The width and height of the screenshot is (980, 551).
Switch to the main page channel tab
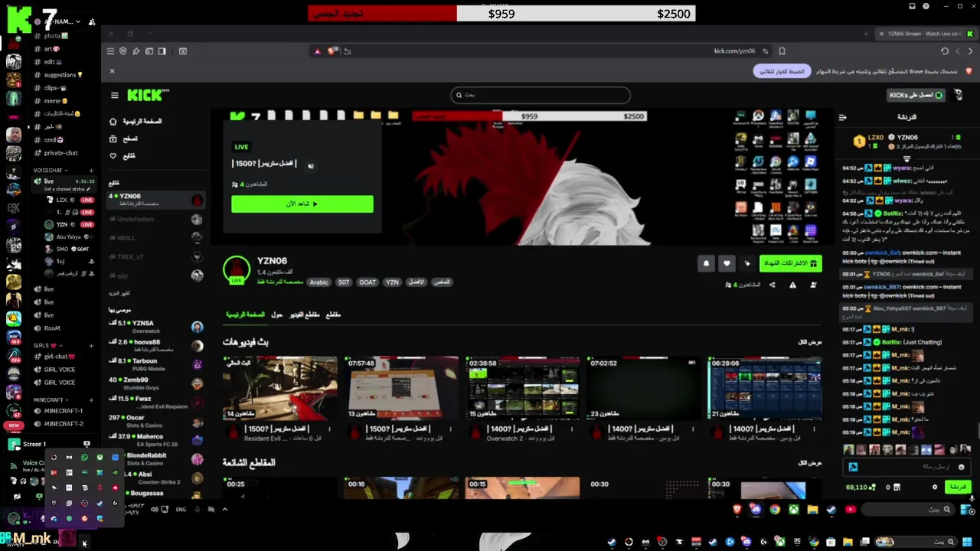(244, 315)
